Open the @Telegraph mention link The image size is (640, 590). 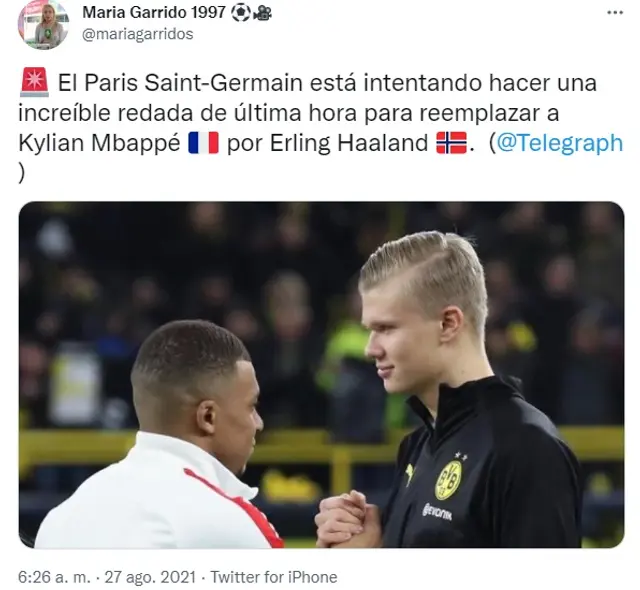pyautogui.click(x=560, y=143)
